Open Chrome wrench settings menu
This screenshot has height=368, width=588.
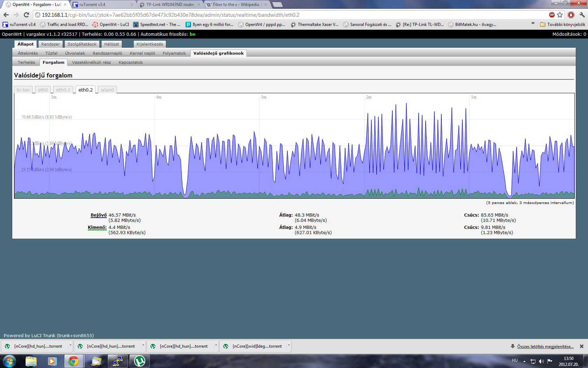click(x=582, y=15)
